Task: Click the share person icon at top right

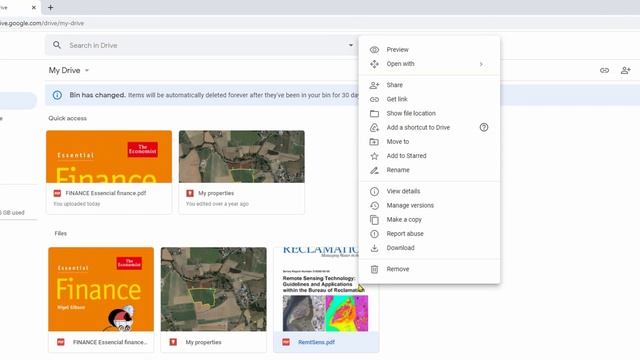Action: coord(625,70)
